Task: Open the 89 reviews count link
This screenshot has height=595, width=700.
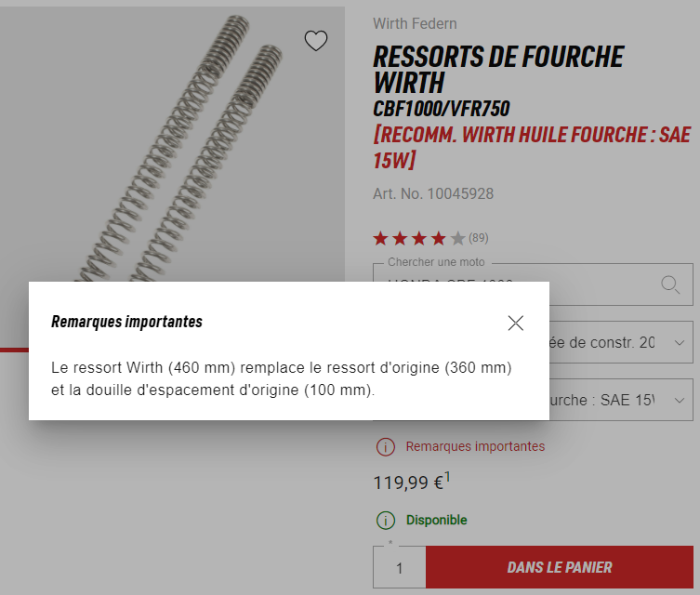Action: coord(478,238)
